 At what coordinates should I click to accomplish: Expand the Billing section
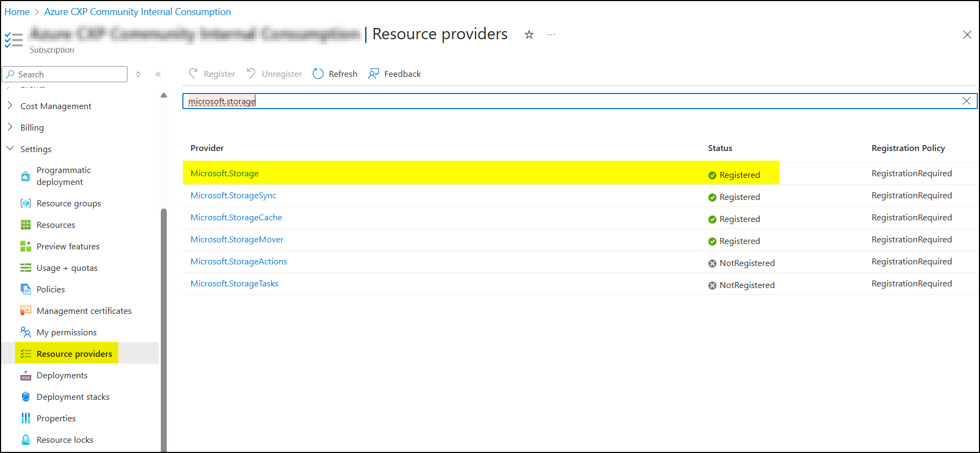pyautogui.click(x=10, y=127)
